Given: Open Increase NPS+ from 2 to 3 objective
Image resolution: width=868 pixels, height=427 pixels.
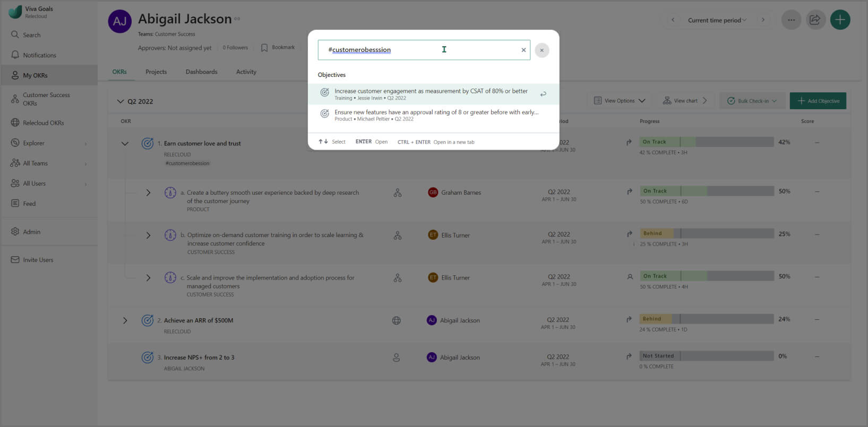Looking at the screenshot, I should (x=199, y=358).
